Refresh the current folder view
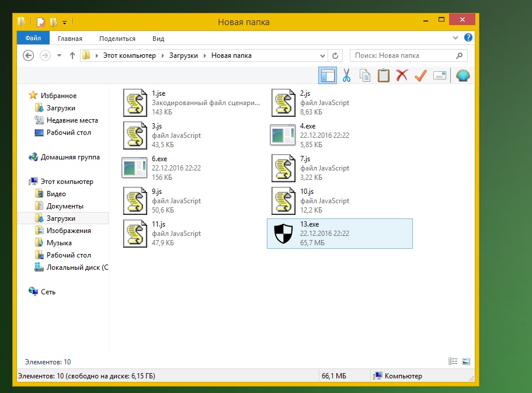This screenshot has height=393, width=532. 335,55
